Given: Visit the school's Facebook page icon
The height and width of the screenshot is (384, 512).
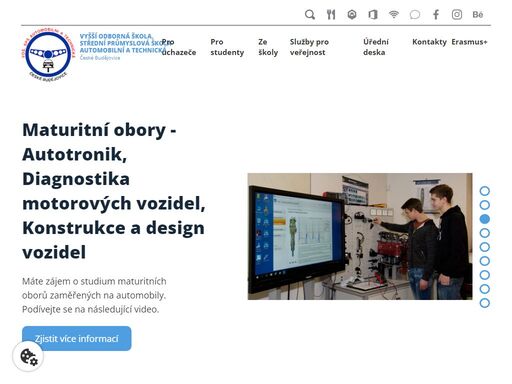Looking at the screenshot, I should [436, 15].
